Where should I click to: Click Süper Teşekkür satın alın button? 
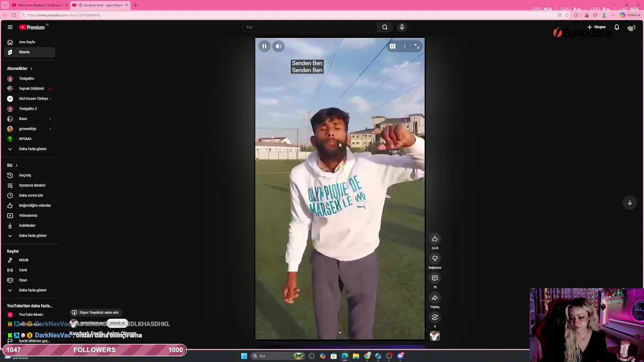[95, 313]
